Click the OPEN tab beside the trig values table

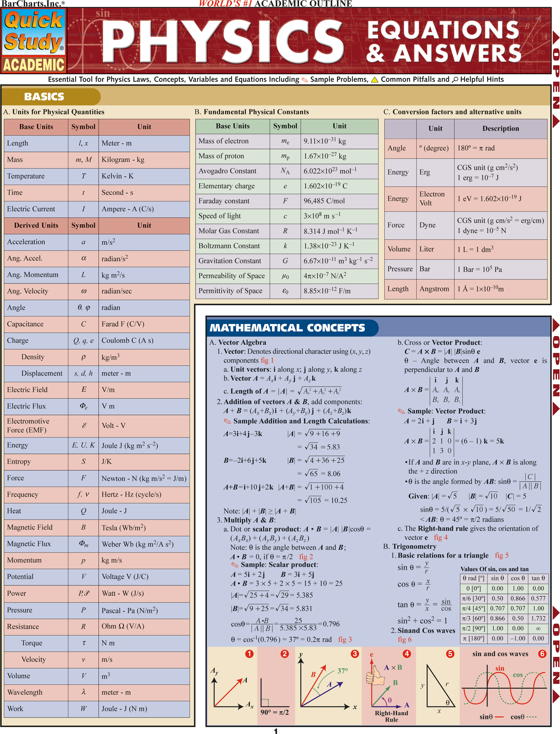[556, 654]
